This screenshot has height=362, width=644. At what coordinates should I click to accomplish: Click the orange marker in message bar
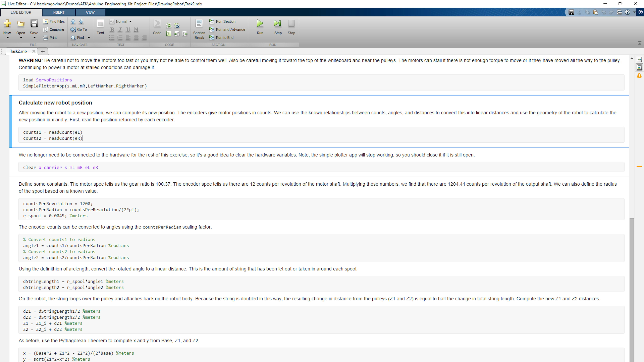(x=639, y=166)
